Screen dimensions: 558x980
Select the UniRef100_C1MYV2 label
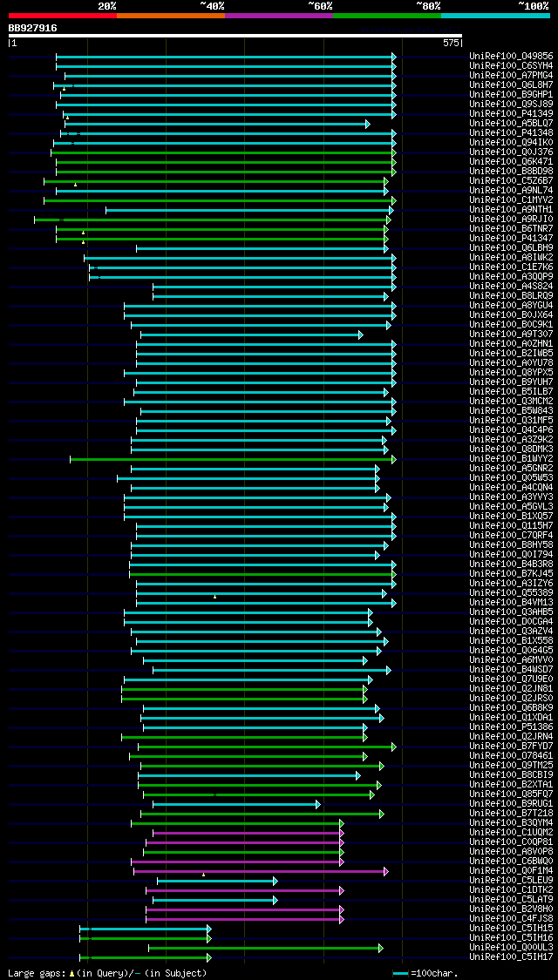(511, 200)
